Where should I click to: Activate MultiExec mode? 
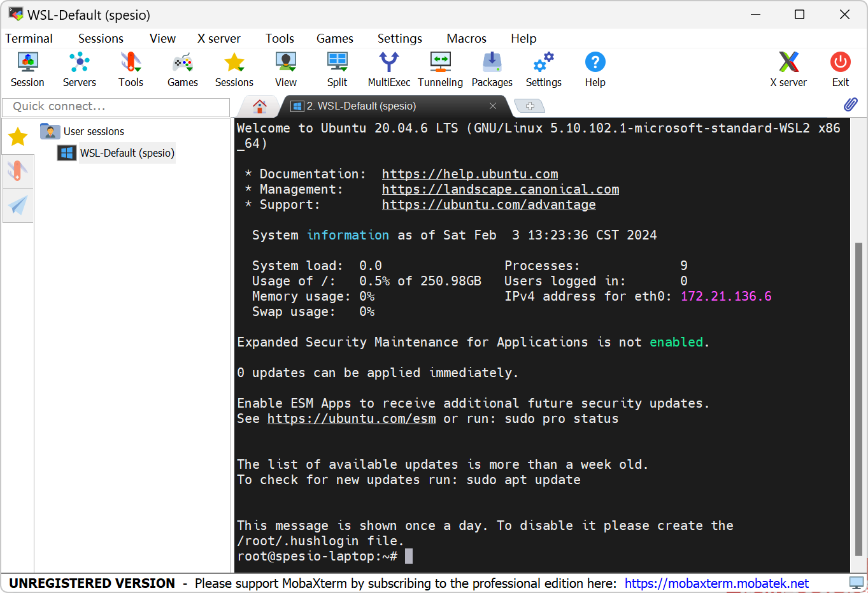388,69
